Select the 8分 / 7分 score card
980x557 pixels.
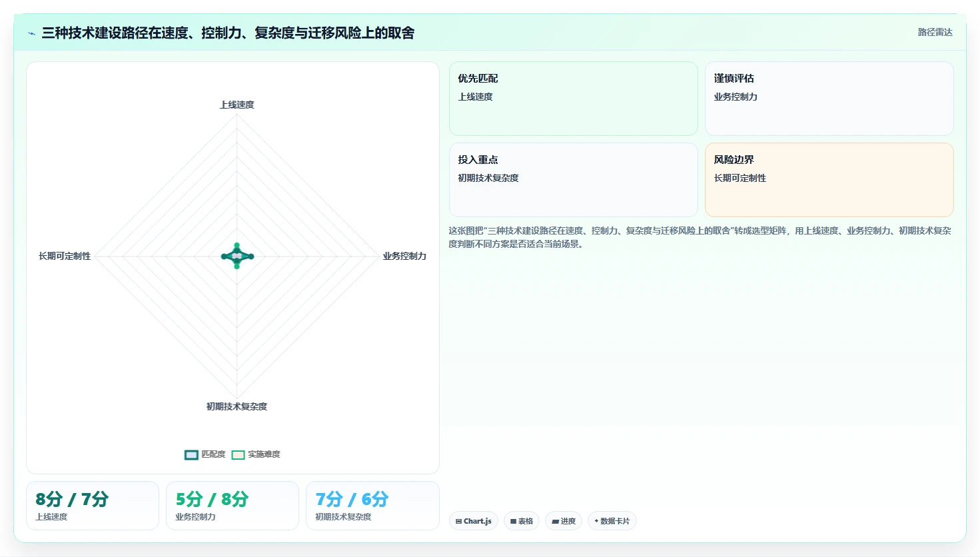93,506
